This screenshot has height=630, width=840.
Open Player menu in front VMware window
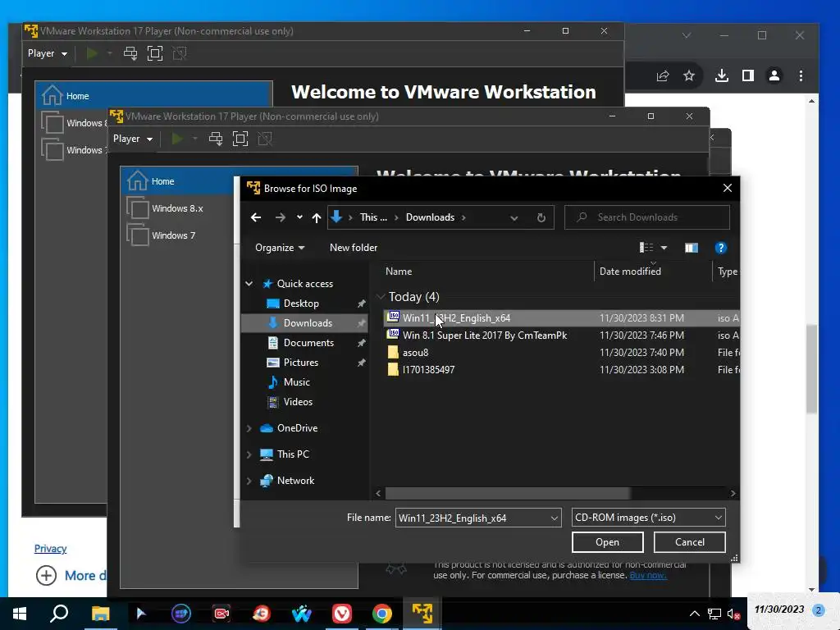(x=132, y=139)
